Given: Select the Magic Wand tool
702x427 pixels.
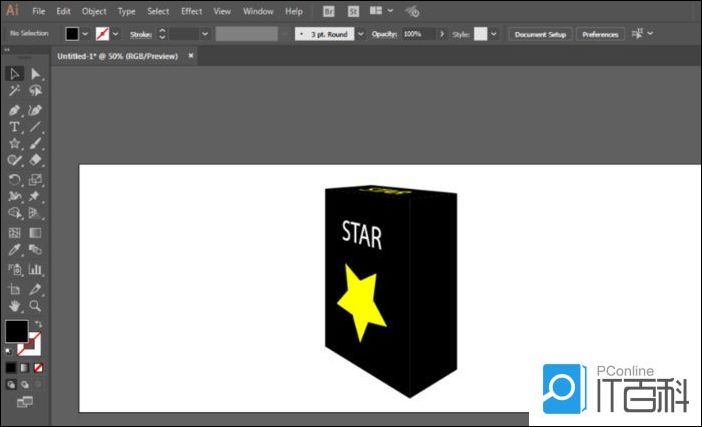Looking at the screenshot, I should (x=15, y=91).
